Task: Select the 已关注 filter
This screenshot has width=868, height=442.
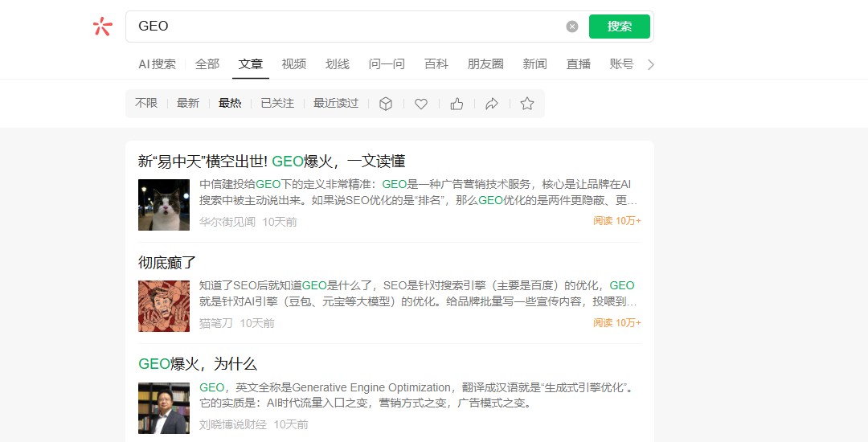Action: (277, 104)
